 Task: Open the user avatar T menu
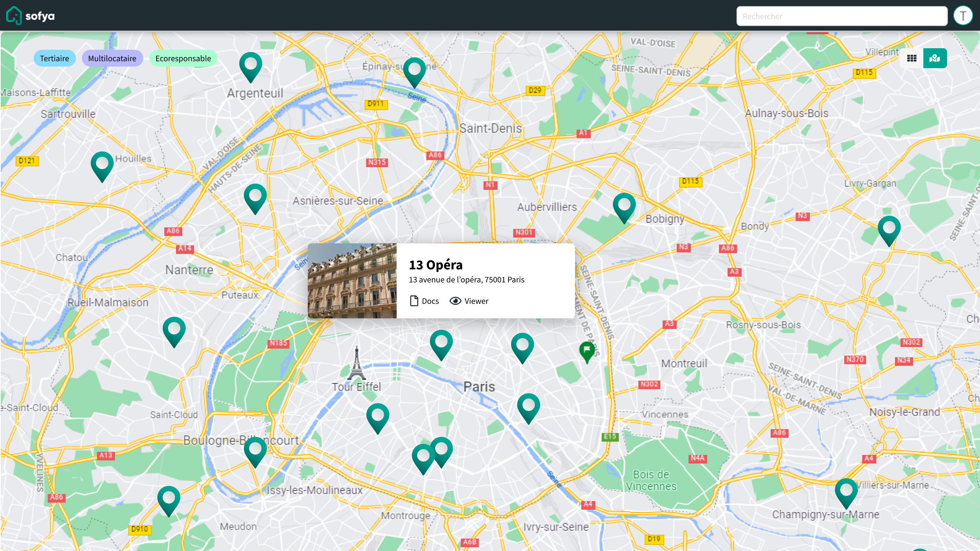[x=963, y=16]
